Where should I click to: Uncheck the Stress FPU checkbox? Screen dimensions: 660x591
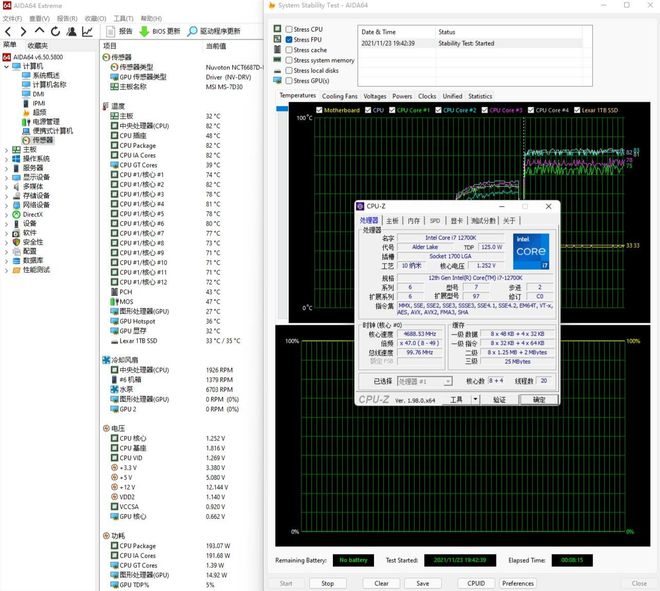point(289,40)
